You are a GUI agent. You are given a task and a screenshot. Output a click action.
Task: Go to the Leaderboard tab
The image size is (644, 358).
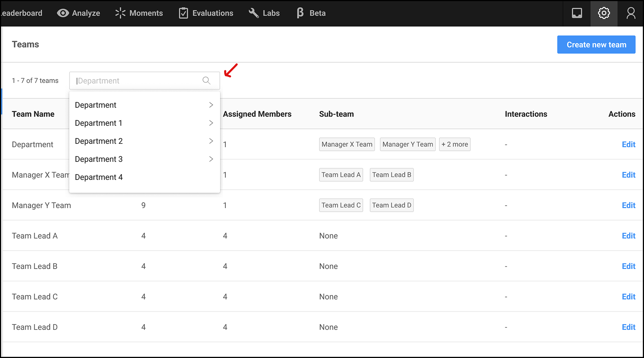[22, 13]
